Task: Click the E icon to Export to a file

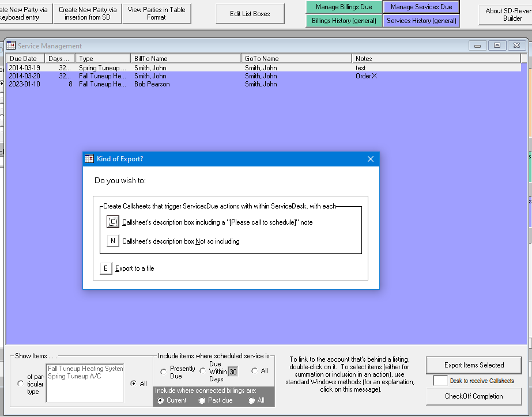Action: 105,268
